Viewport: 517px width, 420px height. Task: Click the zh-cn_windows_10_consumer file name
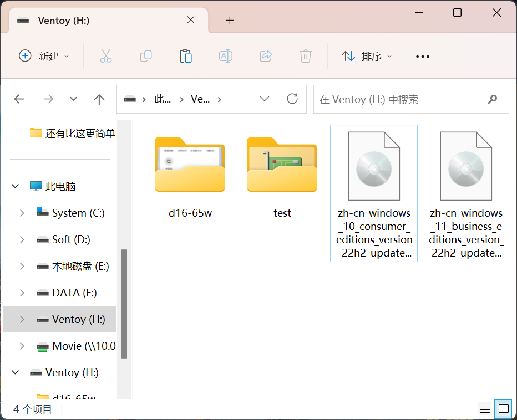374,233
